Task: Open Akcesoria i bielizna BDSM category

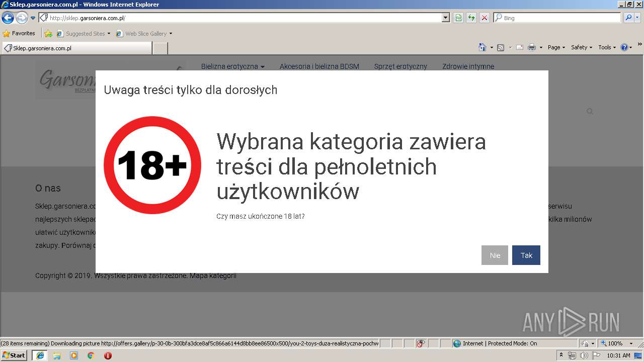Action: click(x=319, y=66)
